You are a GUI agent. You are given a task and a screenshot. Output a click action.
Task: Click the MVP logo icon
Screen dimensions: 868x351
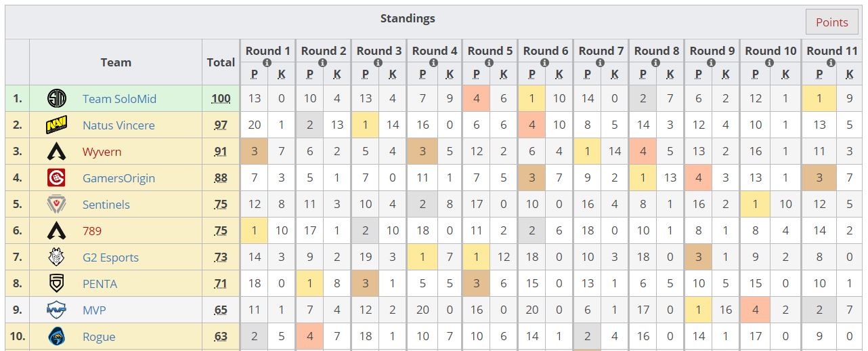point(57,310)
